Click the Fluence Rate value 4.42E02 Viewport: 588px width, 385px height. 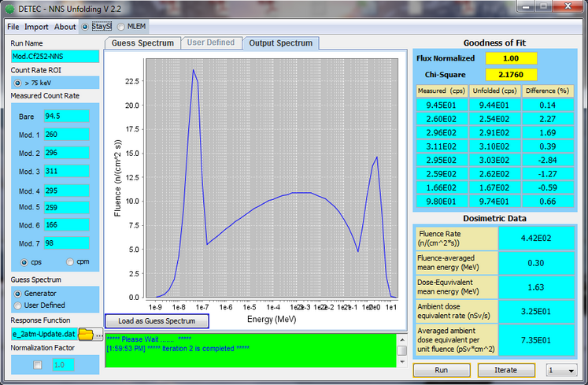pyautogui.click(x=536, y=239)
